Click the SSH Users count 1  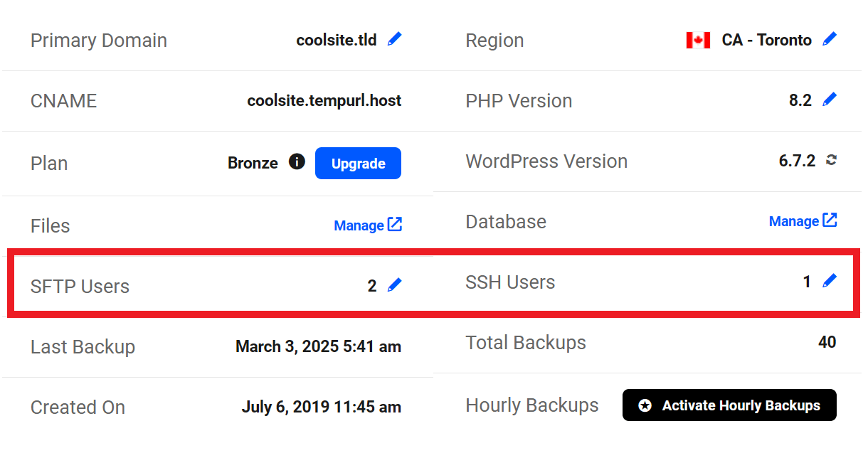[807, 282]
